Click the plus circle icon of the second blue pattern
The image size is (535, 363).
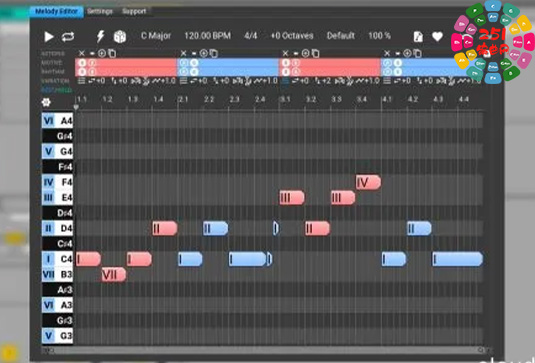pos(204,53)
